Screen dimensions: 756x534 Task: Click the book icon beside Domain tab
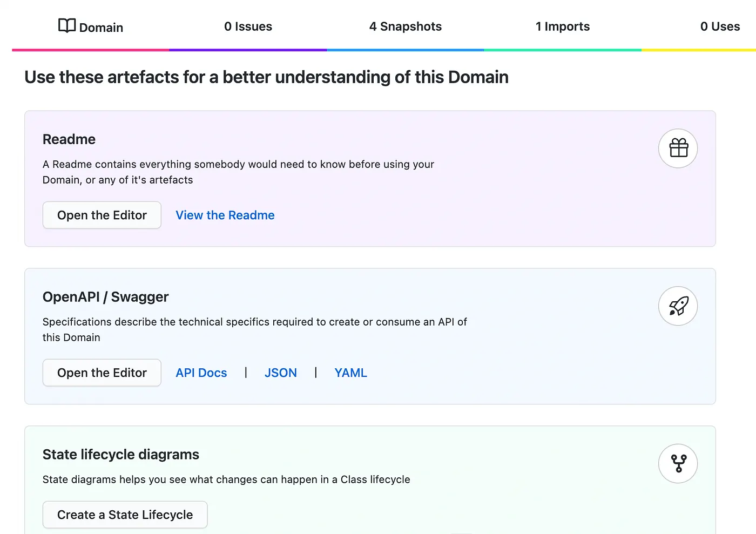click(67, 25)
